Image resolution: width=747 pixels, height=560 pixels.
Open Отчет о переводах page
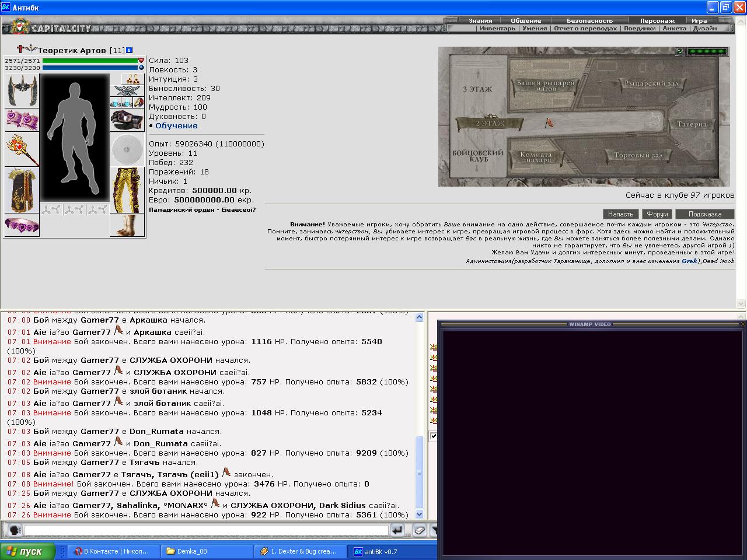click(x=585, y=28)
